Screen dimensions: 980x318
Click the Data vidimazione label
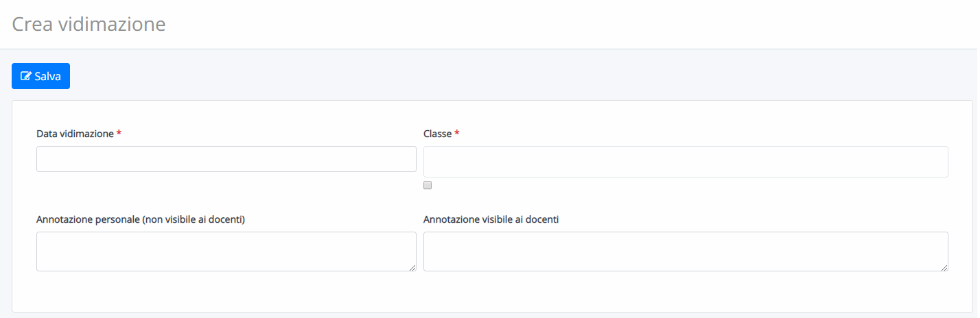(x=75, y=134)
